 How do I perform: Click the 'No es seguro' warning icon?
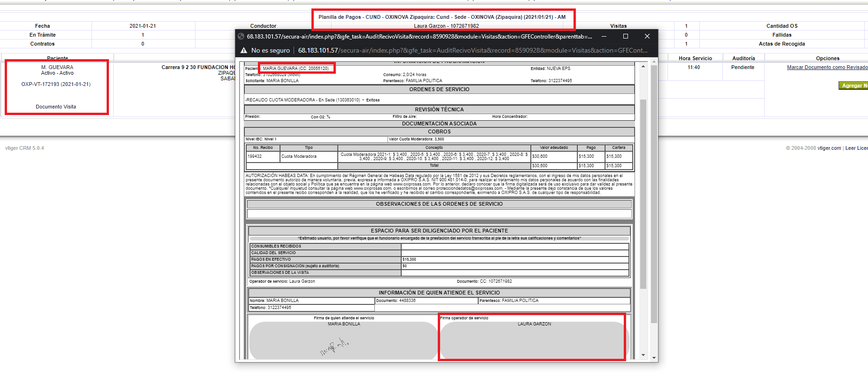point(243,50)
